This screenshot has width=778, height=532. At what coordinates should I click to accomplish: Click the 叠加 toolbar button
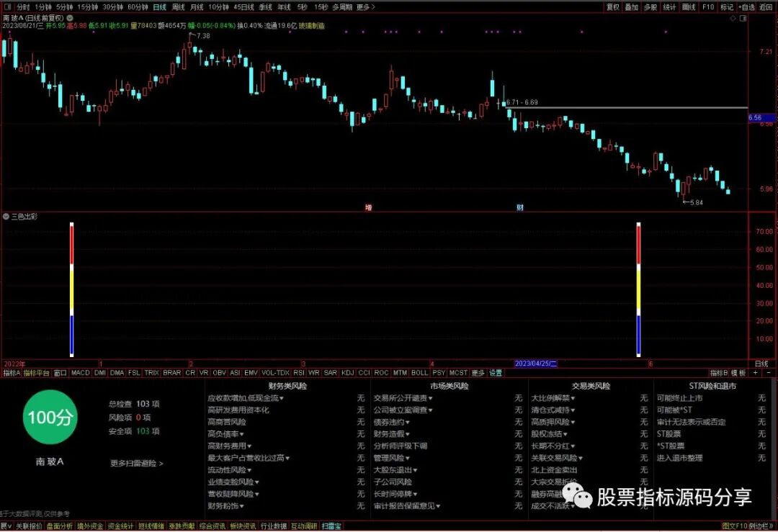click(632, 7)
